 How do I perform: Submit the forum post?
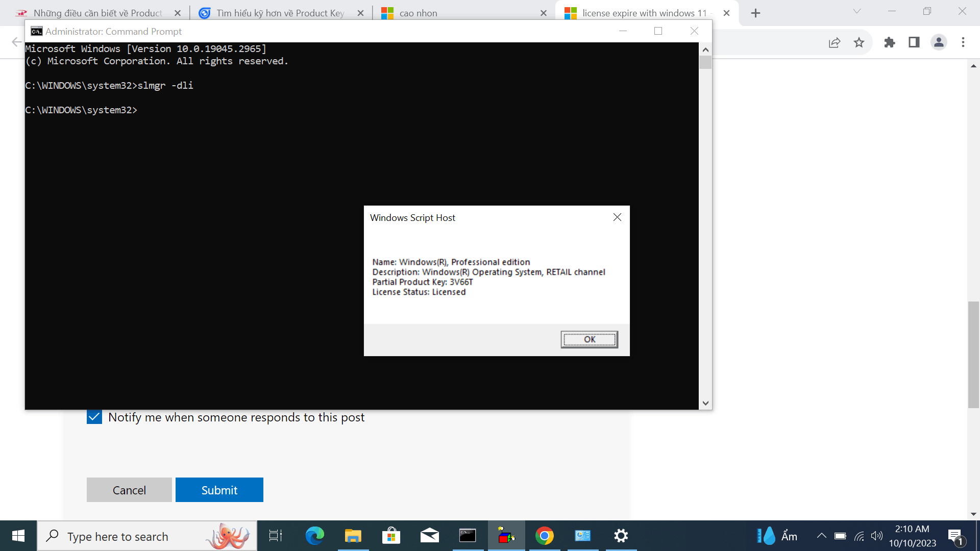pyautogui.click(x=219, y=490)
